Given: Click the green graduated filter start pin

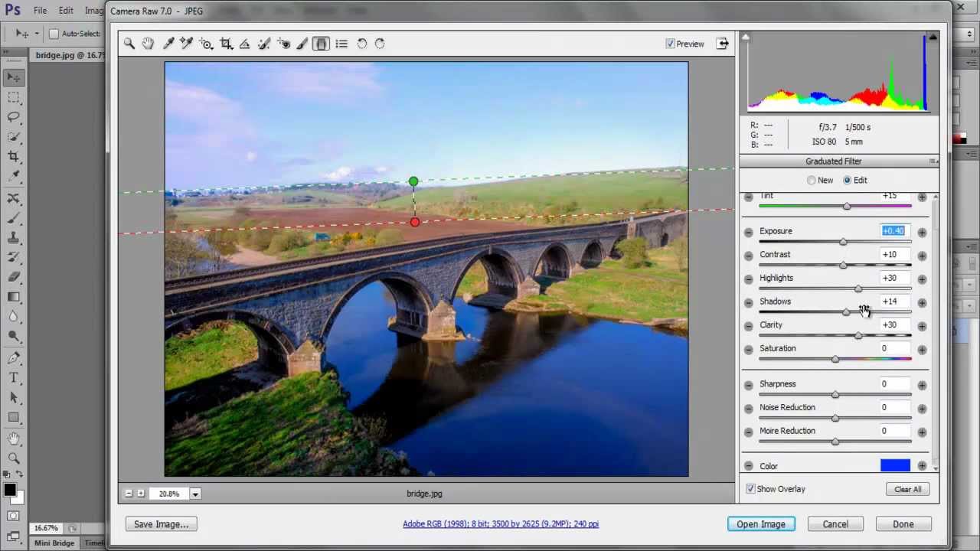Looking at the screenshot, I should [x=413, y=181].
